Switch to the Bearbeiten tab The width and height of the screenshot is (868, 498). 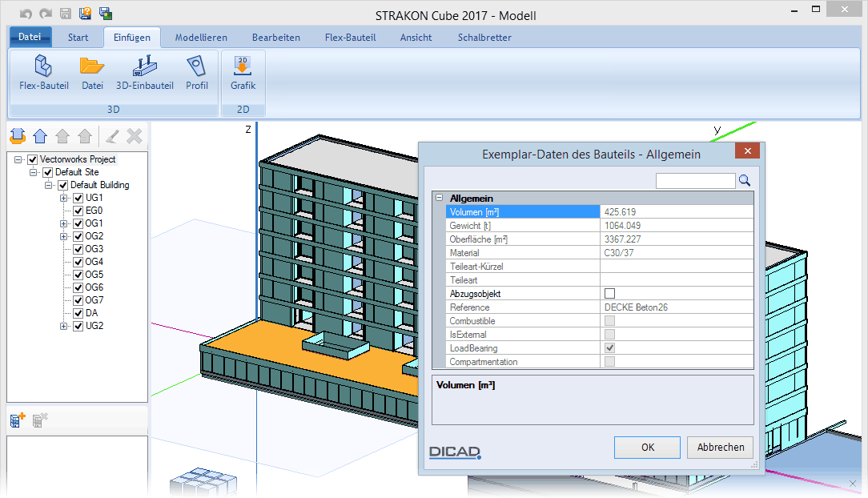click(276, 38)
